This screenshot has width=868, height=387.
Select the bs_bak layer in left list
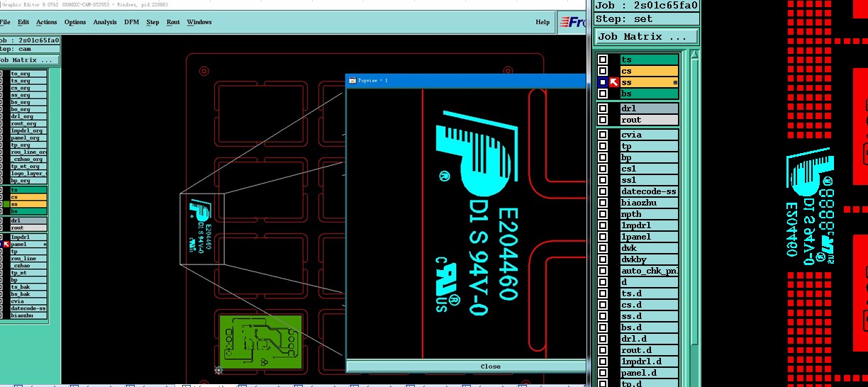pyautogui.click(x=28, y=294)
